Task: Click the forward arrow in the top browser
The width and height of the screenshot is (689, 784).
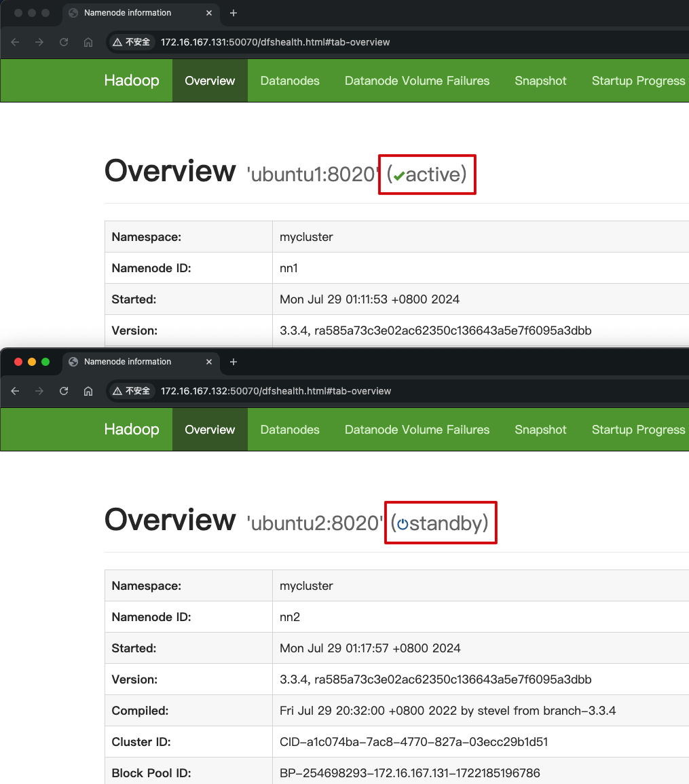Action: 39,42
